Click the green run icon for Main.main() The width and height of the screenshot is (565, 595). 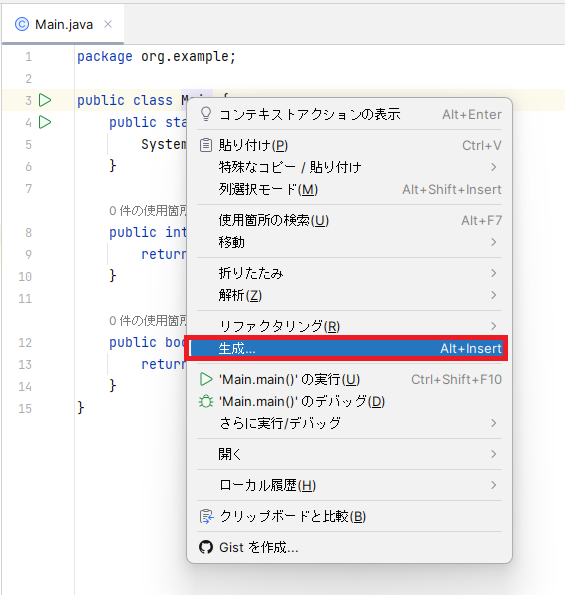pos(206,379)
